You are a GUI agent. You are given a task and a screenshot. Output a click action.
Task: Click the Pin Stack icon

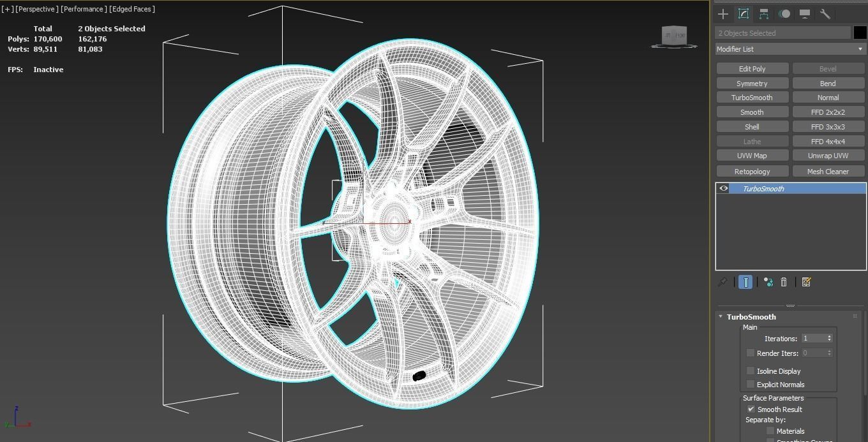pyautogui.click(x=722, y=282)
